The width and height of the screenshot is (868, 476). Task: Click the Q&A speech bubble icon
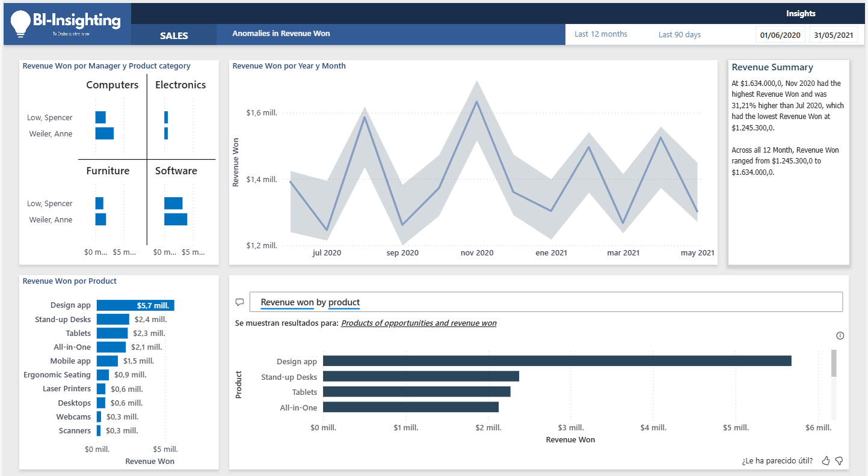(239, 302)
